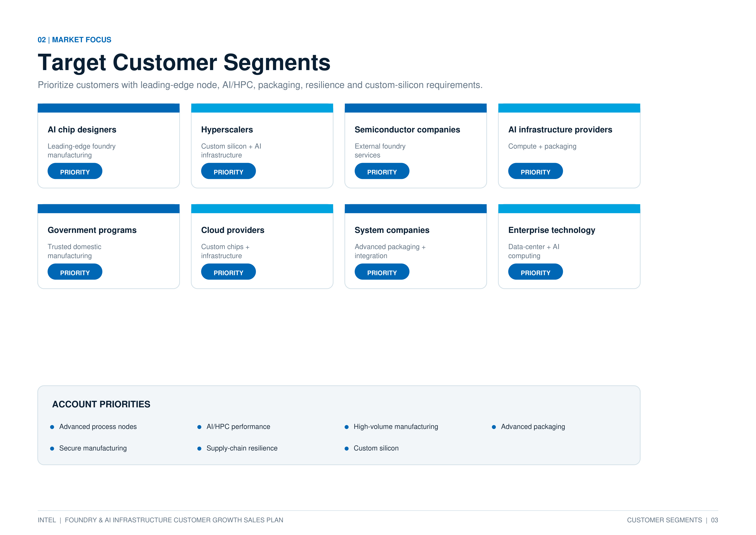Click 'Advanced process nodes' bullet item

[94, 427]
